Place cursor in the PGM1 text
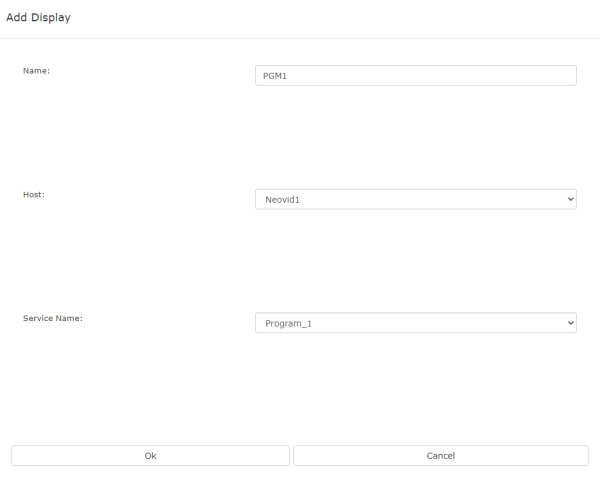This screenshot has height=477, width=600. (x=275, y=76)
